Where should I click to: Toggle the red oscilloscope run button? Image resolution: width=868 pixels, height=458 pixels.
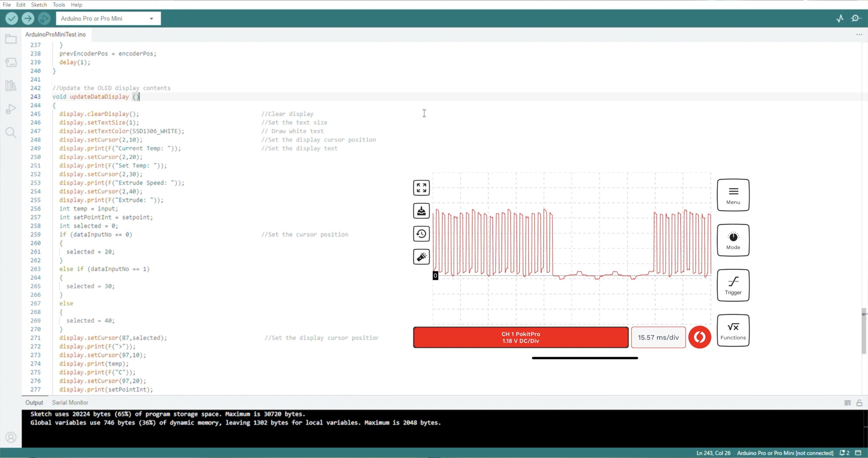coord(699,337)
